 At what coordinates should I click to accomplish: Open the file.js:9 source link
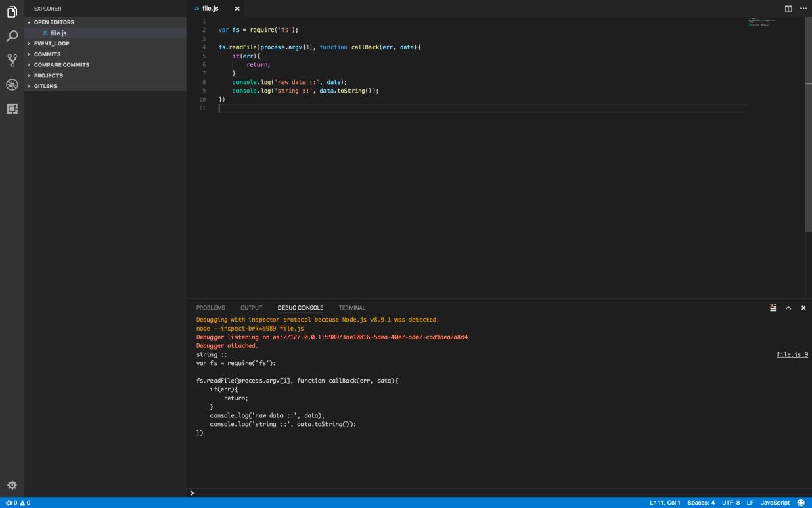pos(792,354)
